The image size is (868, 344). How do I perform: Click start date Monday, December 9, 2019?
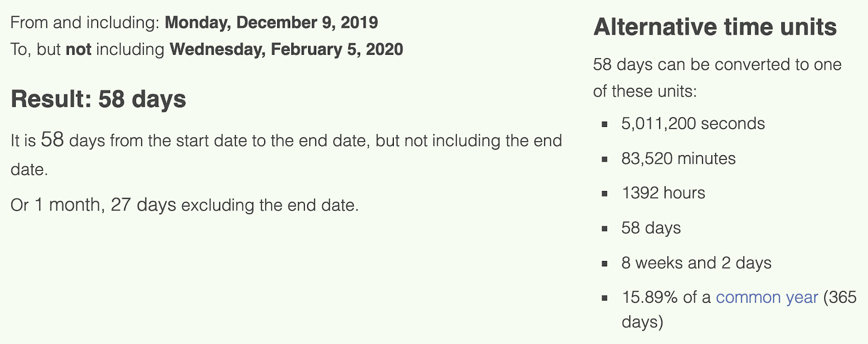tap(271, 23)
